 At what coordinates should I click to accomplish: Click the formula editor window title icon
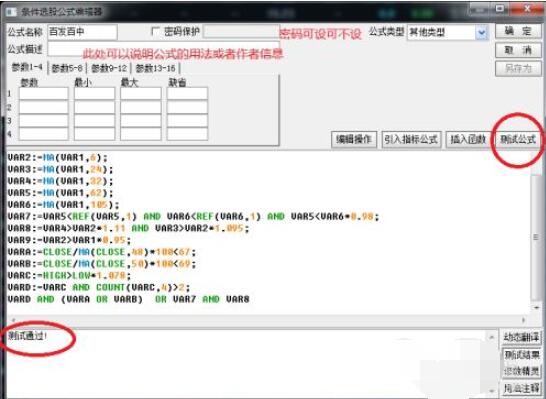pos(11,11)
